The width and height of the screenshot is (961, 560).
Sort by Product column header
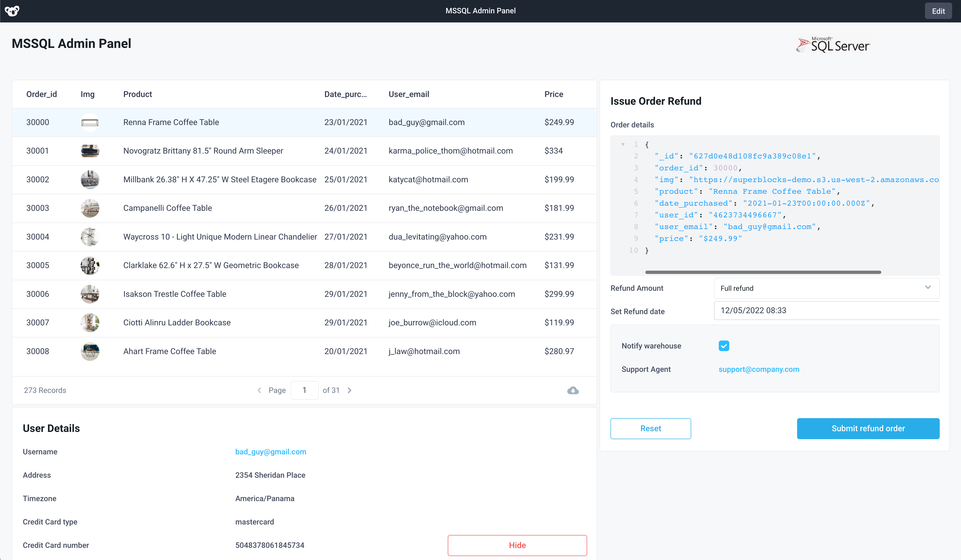[138, 94]
